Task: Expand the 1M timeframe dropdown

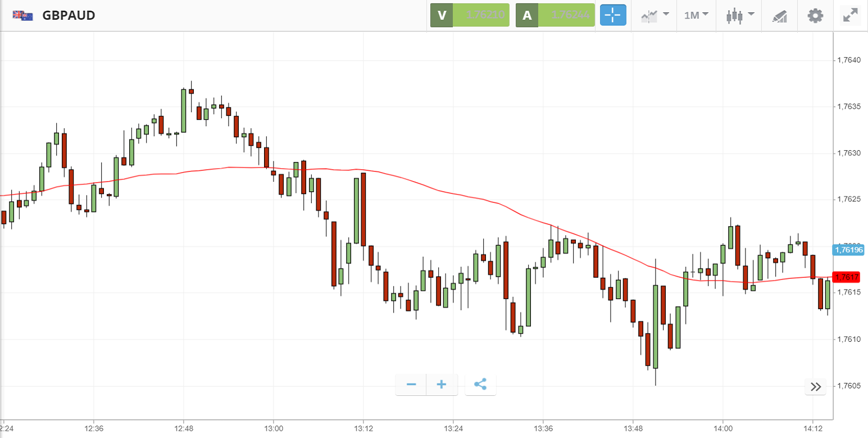Action: coord(696,15)
